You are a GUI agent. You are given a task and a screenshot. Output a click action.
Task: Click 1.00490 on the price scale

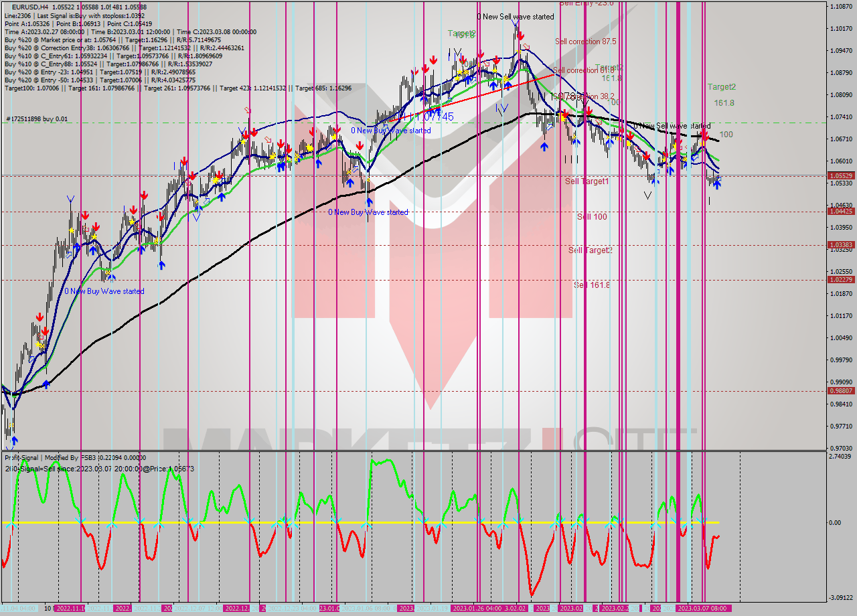pos(841,338)
